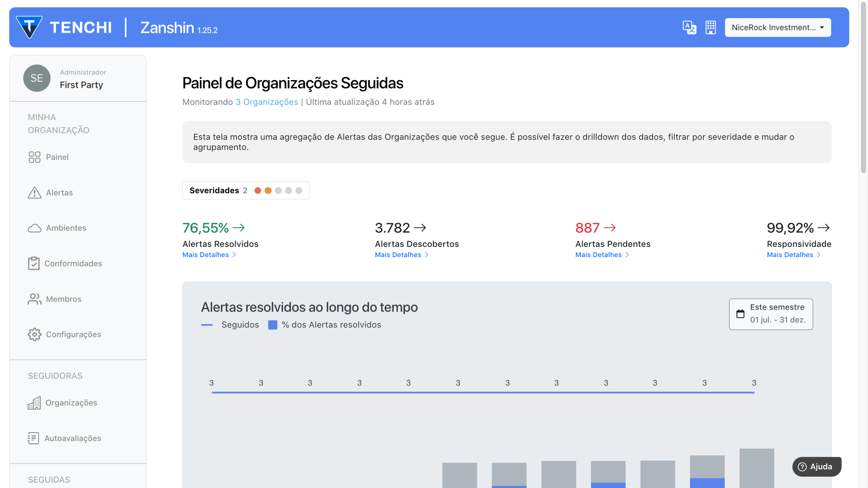Toggle the red critical severity dot
Screen dimensions: 868x488
coord(258,191)
